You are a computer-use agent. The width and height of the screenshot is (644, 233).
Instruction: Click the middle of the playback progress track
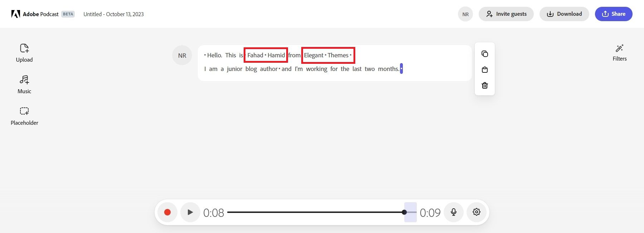click(x=322, y=212)
